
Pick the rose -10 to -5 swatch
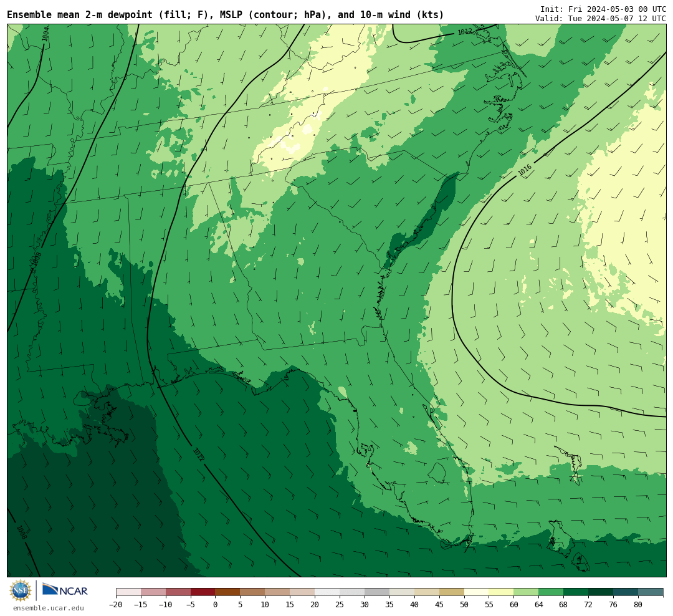pyautogui.click(x=178, y=592)
